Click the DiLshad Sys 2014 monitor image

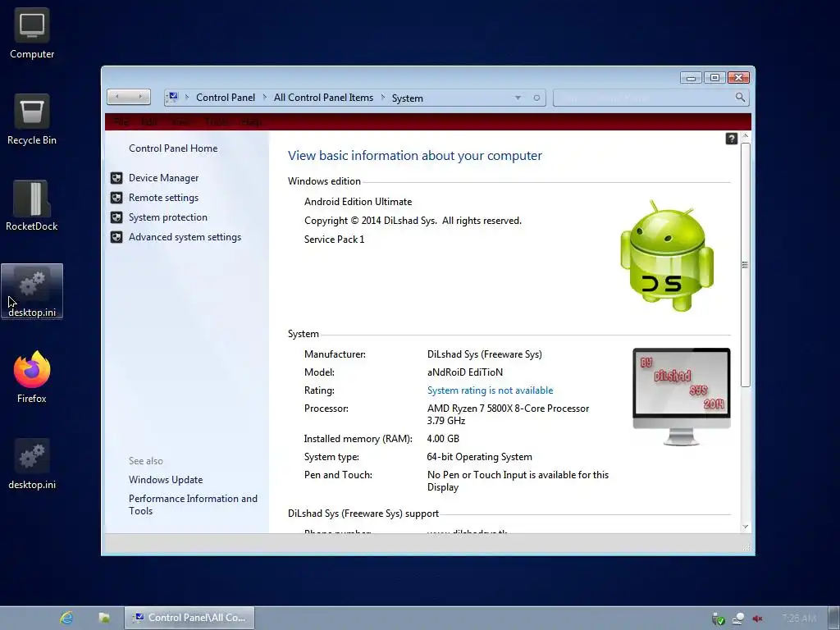[x=682, y=397]
